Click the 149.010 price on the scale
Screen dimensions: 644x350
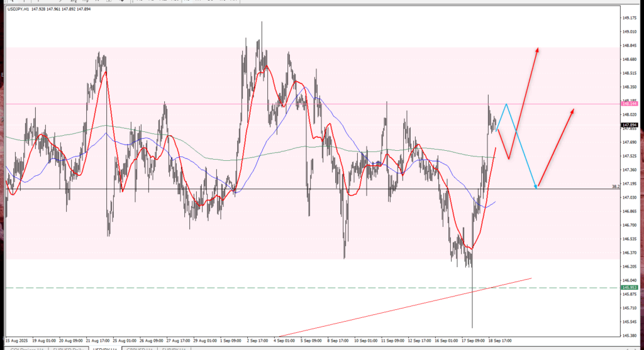click(629, 18)
